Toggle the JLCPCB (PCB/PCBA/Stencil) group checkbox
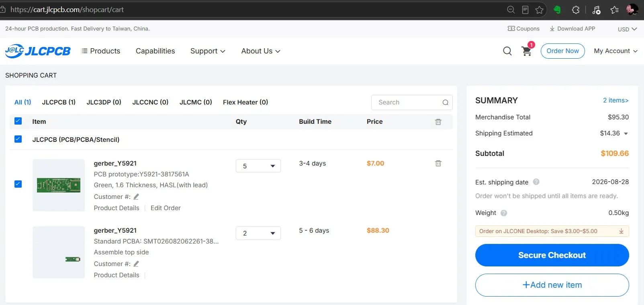Image resolution: width=644 pixels, height=305 pixels. coord(18,139)
